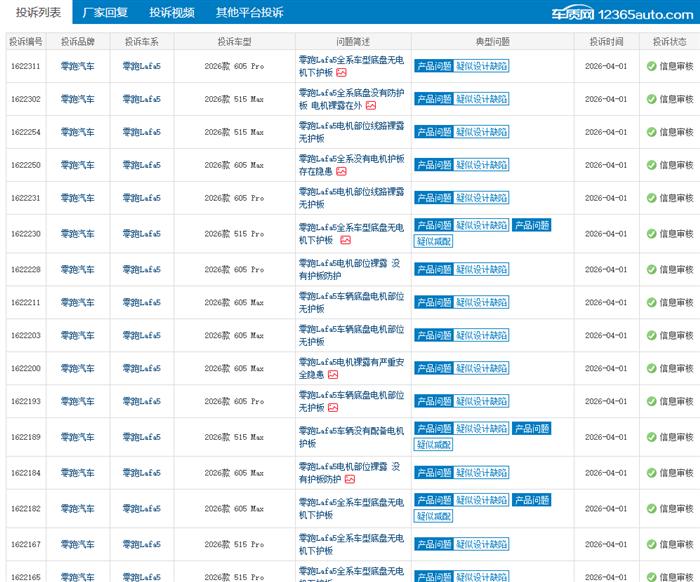700x582 pixels.
Task: Click the green status icon for complaint 1622189
Action: click(651, 437)
